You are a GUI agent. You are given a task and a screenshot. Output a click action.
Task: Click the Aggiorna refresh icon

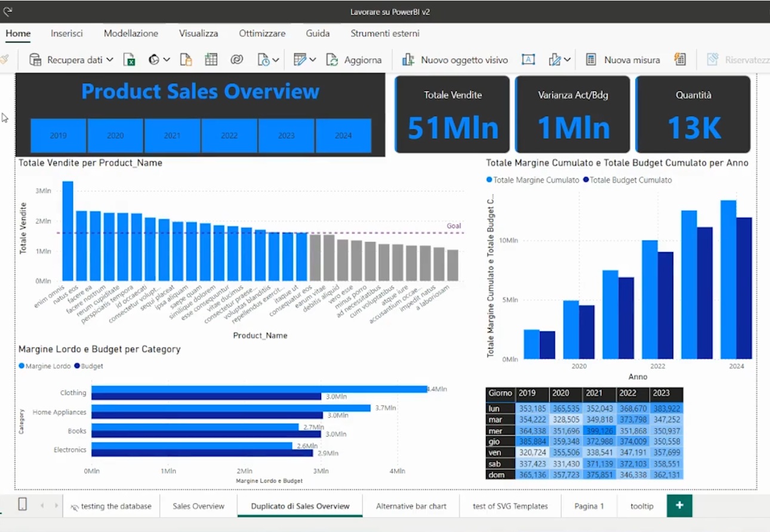pyautogui.click(x=332, y=60)
